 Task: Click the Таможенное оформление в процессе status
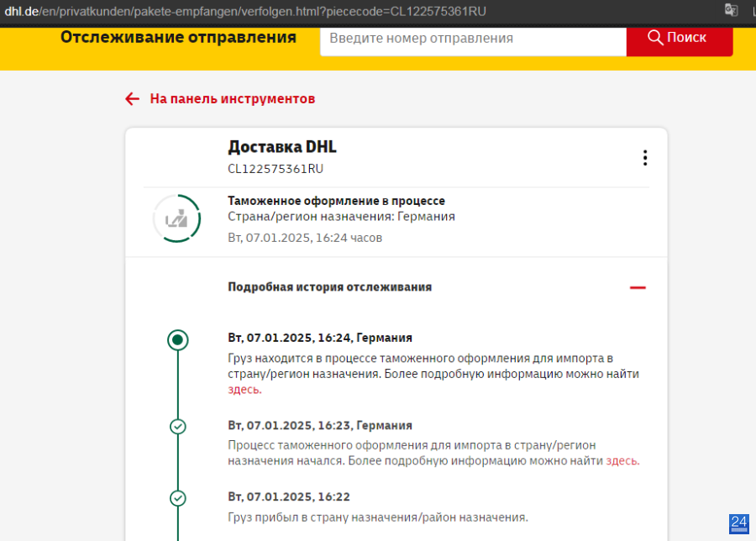[336, 201]
